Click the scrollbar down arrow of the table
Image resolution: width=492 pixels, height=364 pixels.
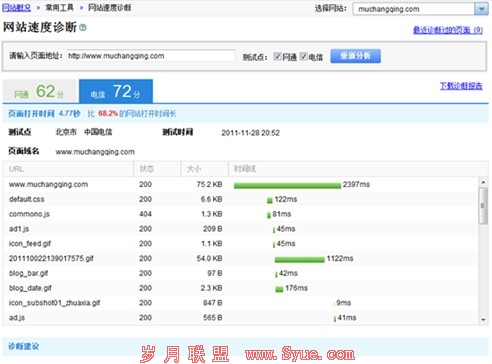pos(483,320)
